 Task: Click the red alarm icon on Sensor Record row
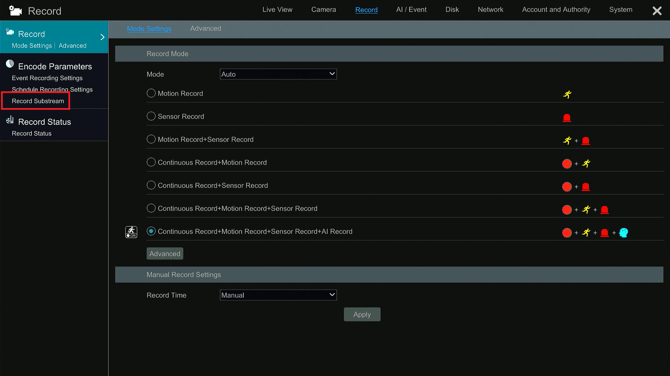coord(567,118)
